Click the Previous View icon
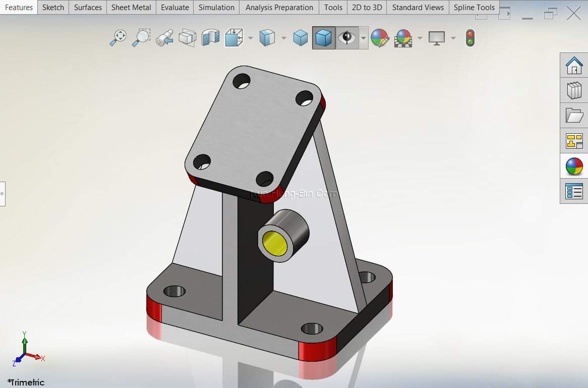The width and height of the screenshot is (588, 388). pyautogui.click(x=164, y=38)
